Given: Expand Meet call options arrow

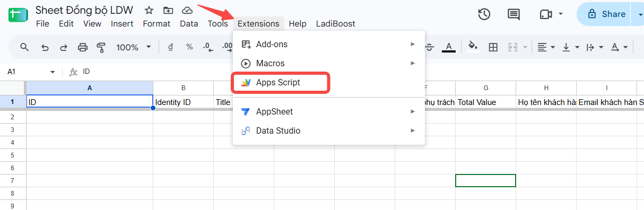Looking at the screenshot, I should [x=561, y=14].
